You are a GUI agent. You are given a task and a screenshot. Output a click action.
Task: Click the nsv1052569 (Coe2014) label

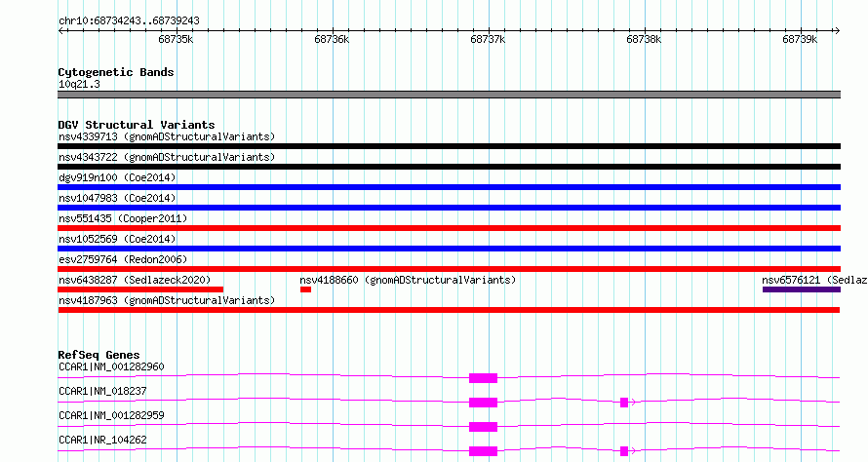pyautogui.click(x=117, y=239)
